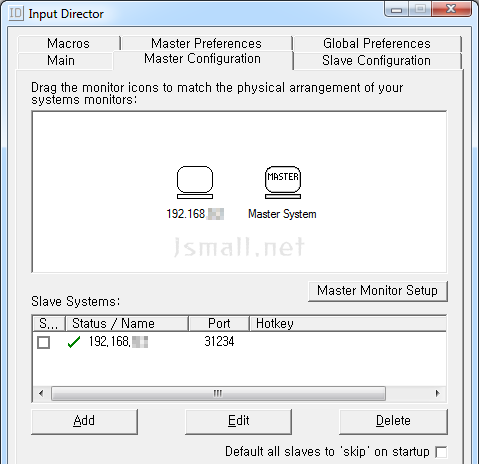Click the Master Monitor Setup button
The image size is (479, 464).
pyautogui.click(x=377, y=291)
